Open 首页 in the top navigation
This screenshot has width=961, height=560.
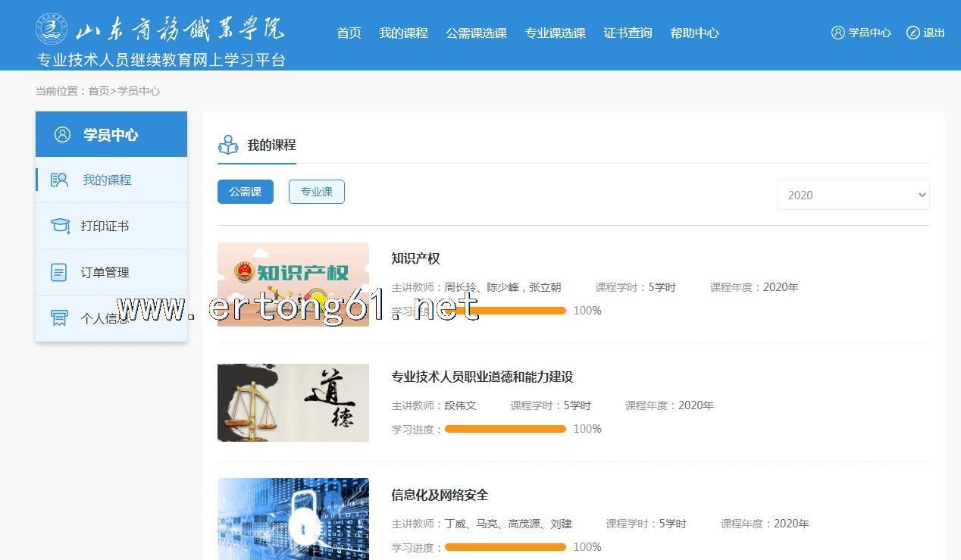coord(349,33)
